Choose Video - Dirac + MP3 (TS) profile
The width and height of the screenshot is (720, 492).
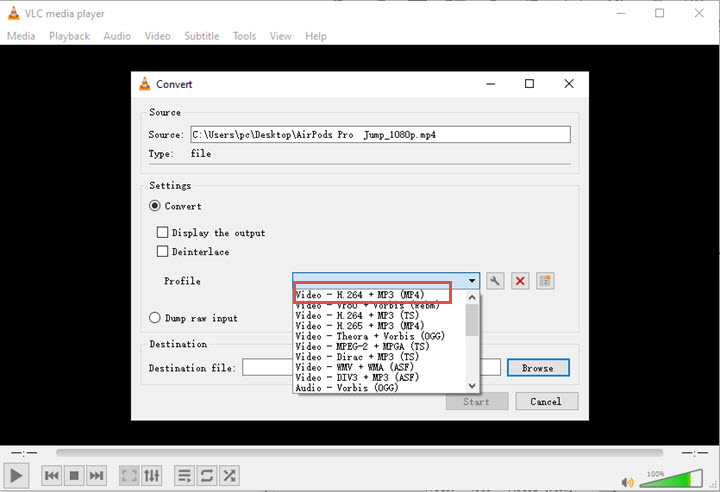click(357, 357)
